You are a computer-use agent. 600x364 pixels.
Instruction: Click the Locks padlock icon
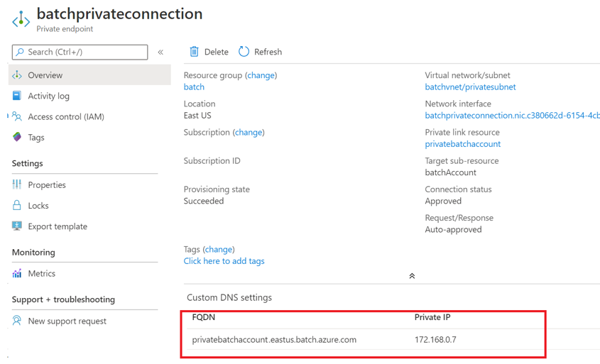17,206
